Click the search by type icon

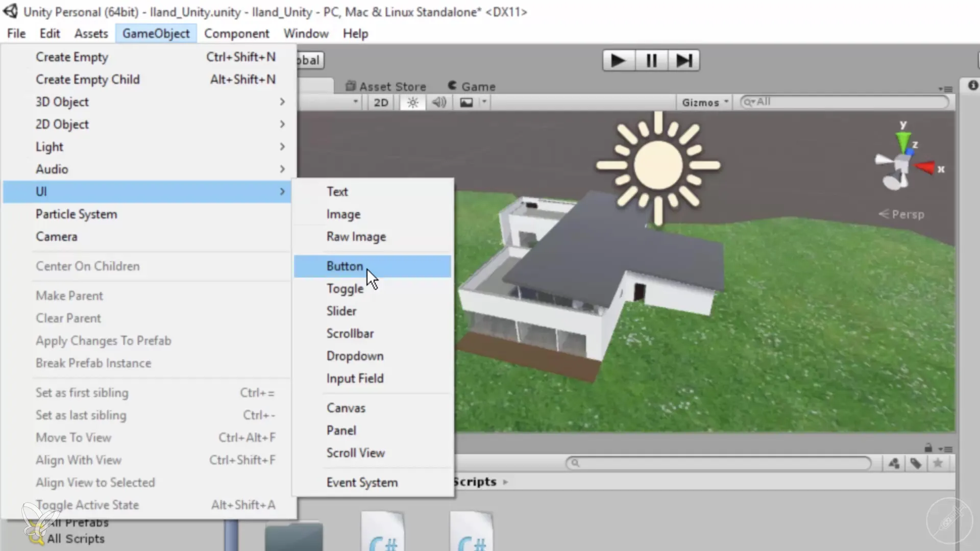pyautogui.click(x=894, y=463)
